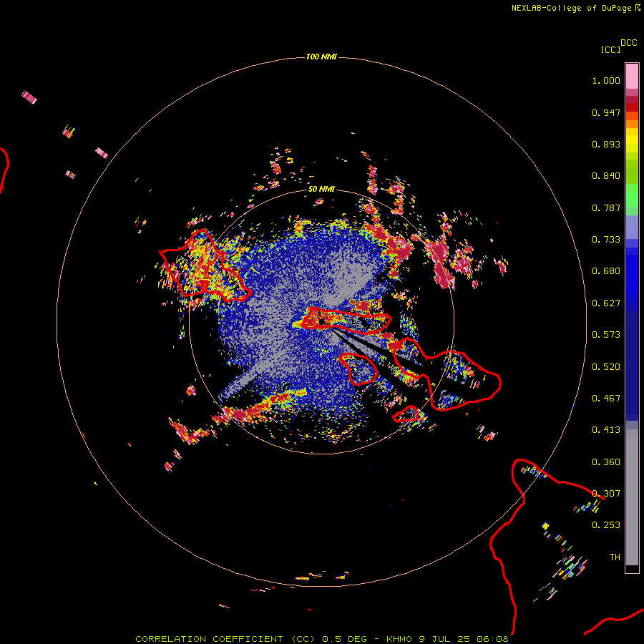Select the 0.840 scale value
The height and width of the screenshot is (644, 644).
(x=606, y=176)
